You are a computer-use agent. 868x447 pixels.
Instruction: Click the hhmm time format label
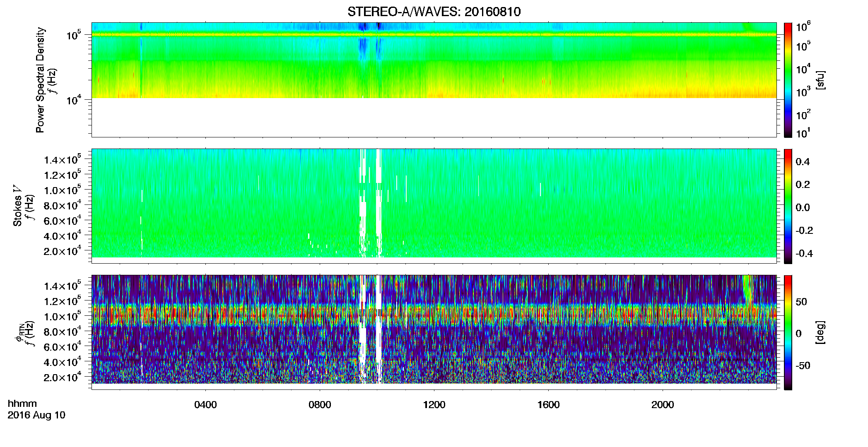(x=22, y=404)
